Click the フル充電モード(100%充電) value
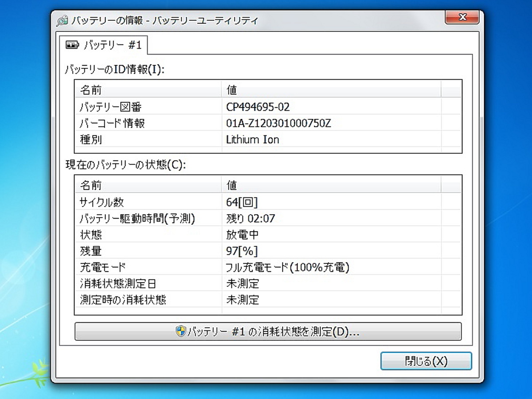This screenshot has height=399, width=532. click(288, 267)
